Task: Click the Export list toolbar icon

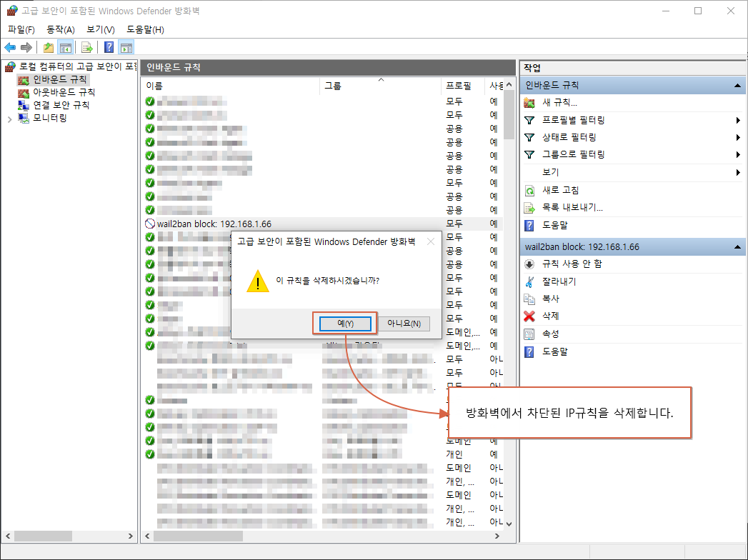Action: point(86,47)
